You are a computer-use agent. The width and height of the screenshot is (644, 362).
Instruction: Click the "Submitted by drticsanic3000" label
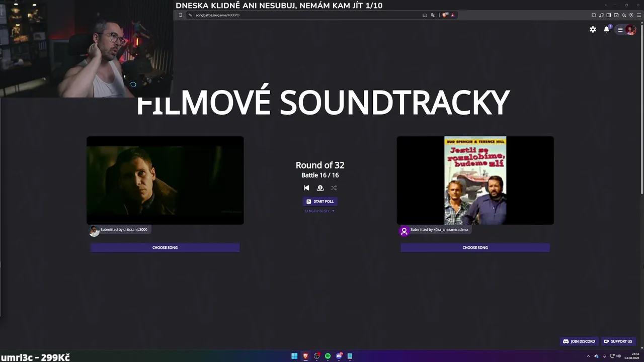click(124, 230)
